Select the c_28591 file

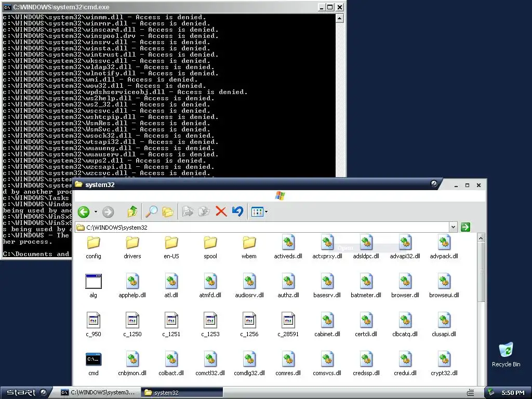[x=288, y=325]
